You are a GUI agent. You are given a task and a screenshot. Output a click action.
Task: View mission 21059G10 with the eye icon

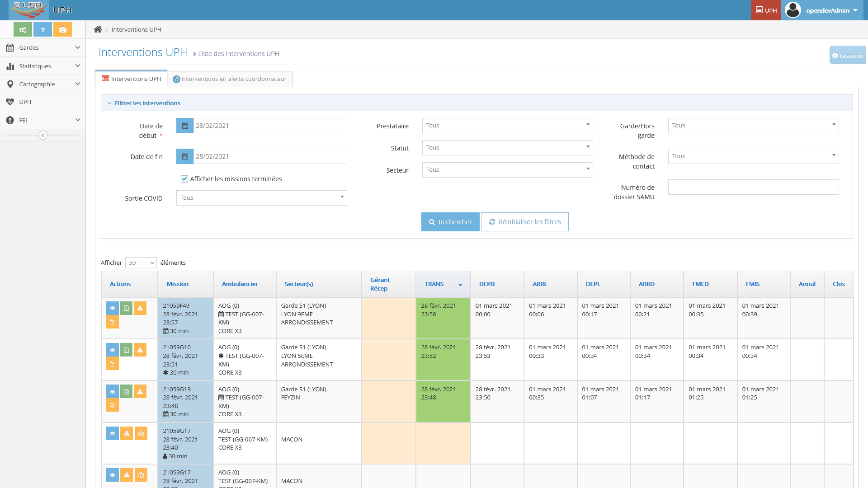click(x=113, y=350)
